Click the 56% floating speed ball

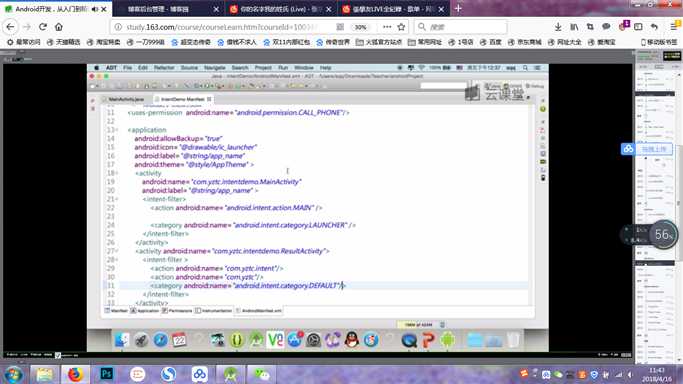[663, 235]
